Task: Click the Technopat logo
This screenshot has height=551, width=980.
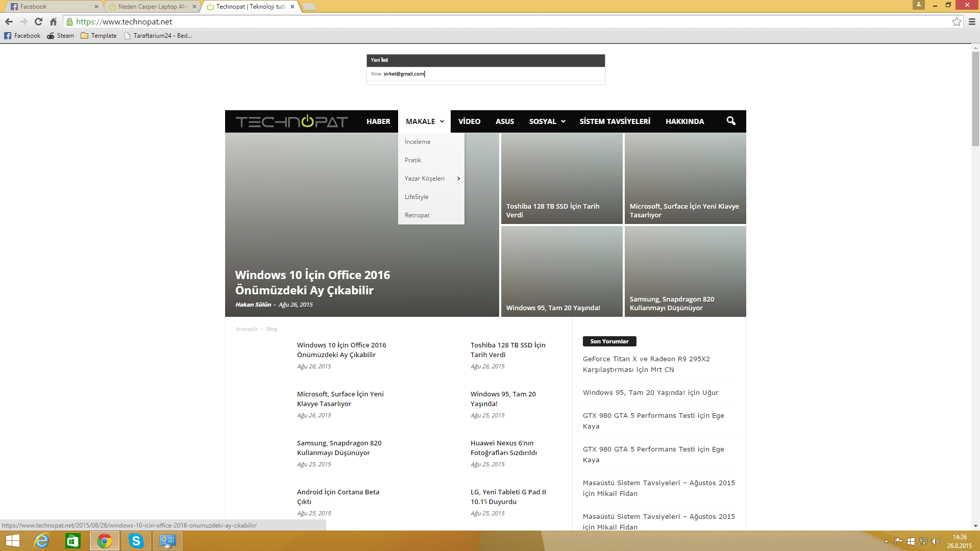Action: (291, 121)
